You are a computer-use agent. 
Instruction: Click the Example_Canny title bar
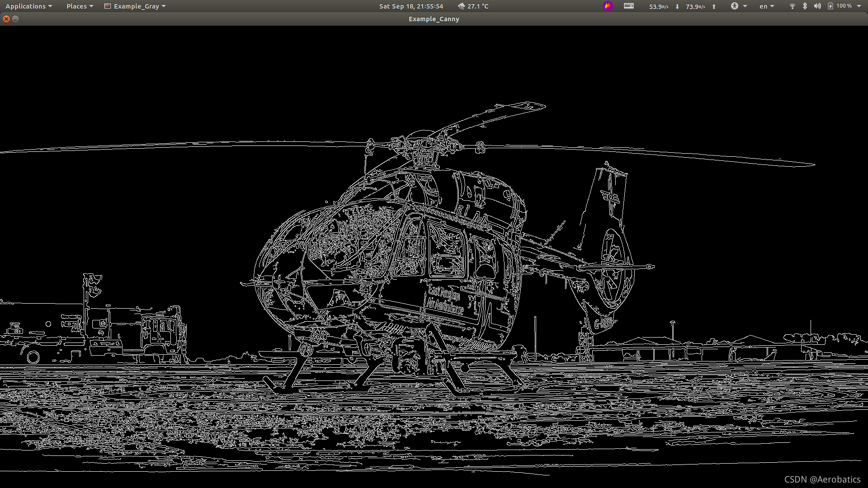(434, 19)
